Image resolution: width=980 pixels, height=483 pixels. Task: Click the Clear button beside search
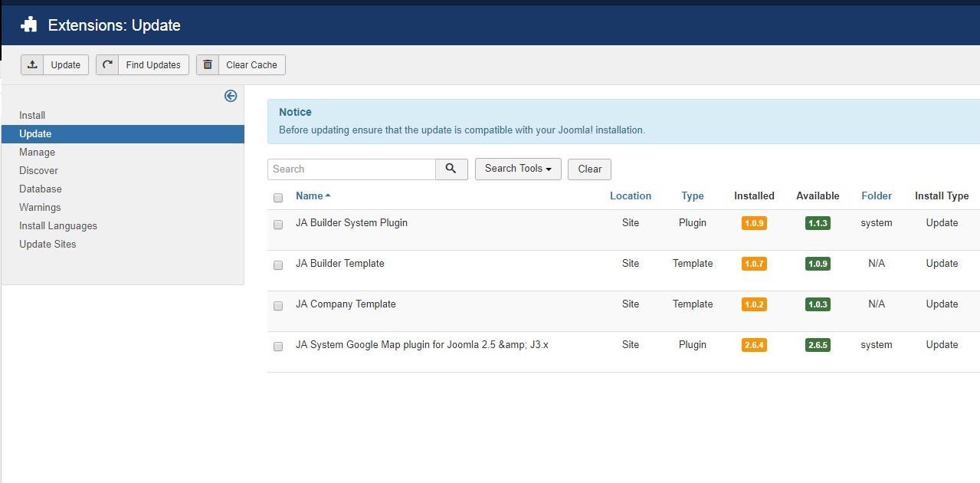point(588,169)
